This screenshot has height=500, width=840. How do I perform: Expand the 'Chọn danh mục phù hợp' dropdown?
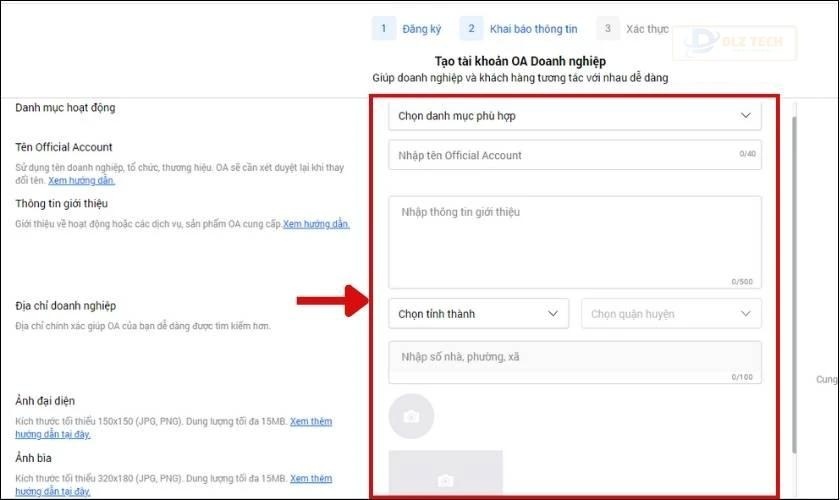tap(574, 116)
